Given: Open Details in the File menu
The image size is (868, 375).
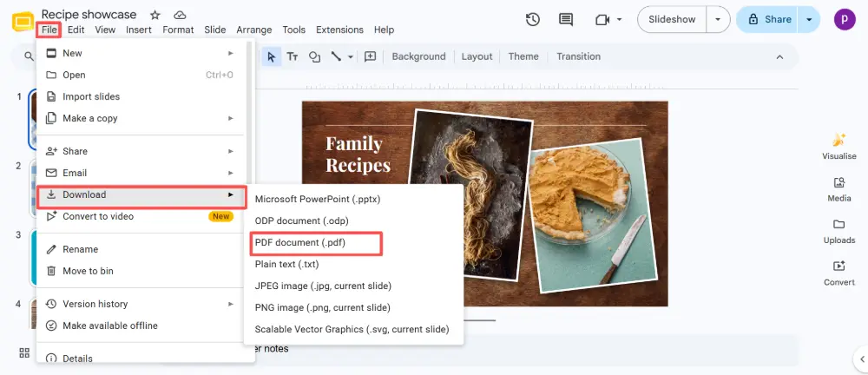Looking at the screenshot, I should 141,359.
